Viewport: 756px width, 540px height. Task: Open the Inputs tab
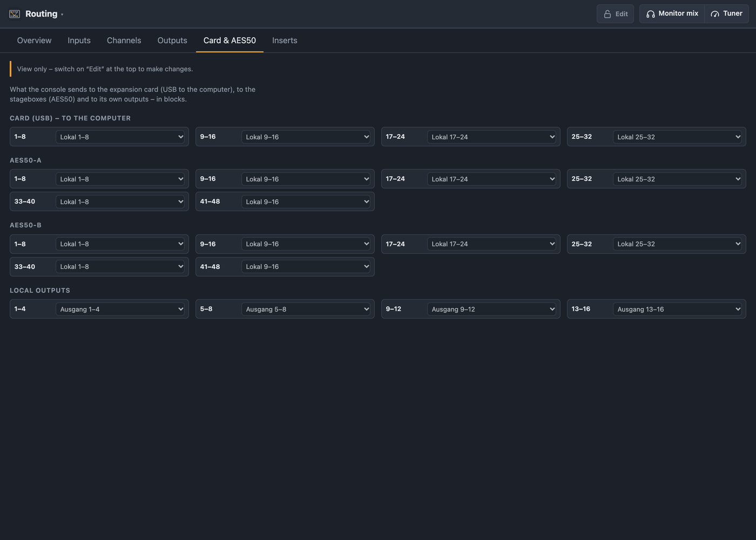click(79, 40)
